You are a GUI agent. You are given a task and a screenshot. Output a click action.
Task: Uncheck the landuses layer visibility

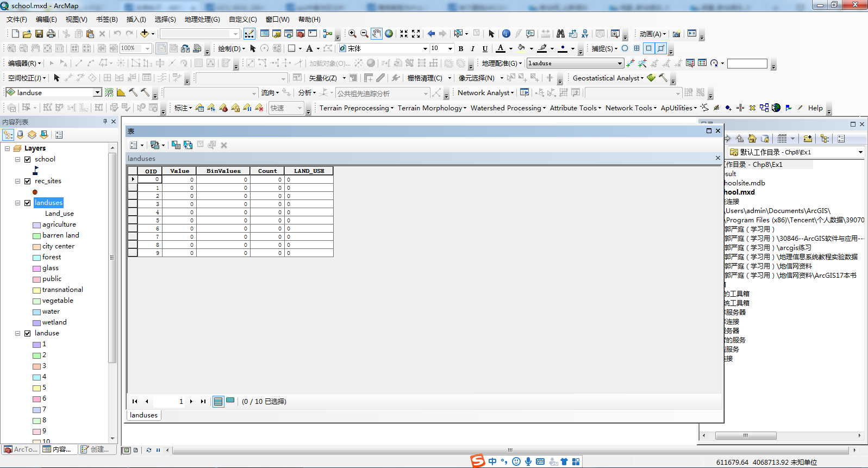point(27,203)
